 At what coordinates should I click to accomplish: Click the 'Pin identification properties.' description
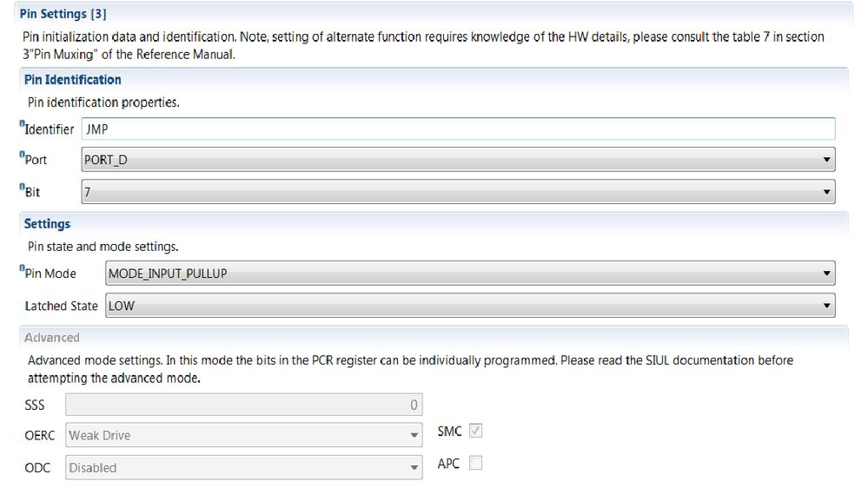(x=103, y=102)
